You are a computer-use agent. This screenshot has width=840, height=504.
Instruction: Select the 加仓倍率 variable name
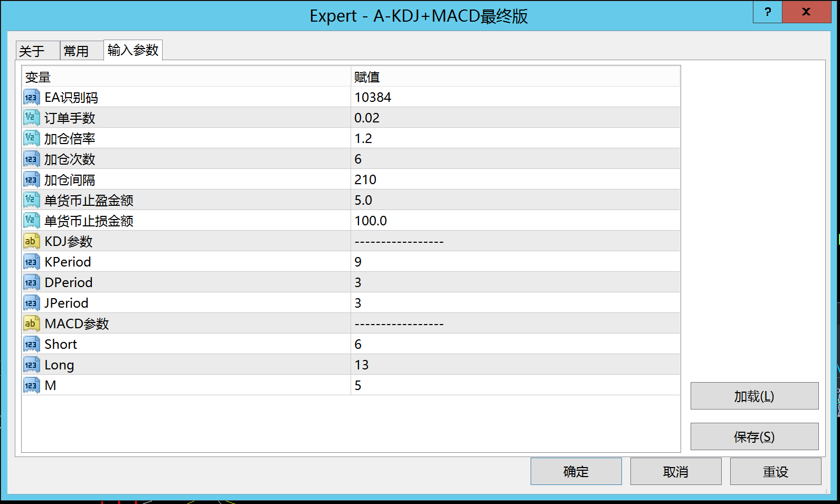tap(70, 138)
